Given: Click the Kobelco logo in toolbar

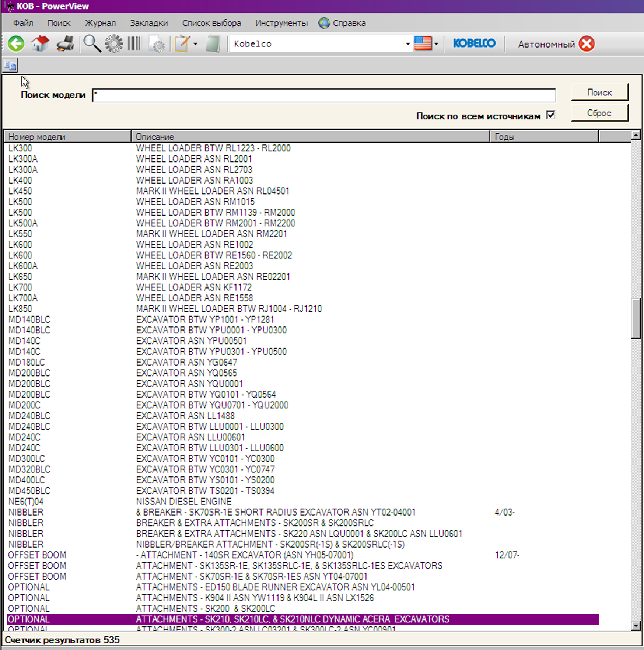Looking at the screenshot, I should [474, 43].
